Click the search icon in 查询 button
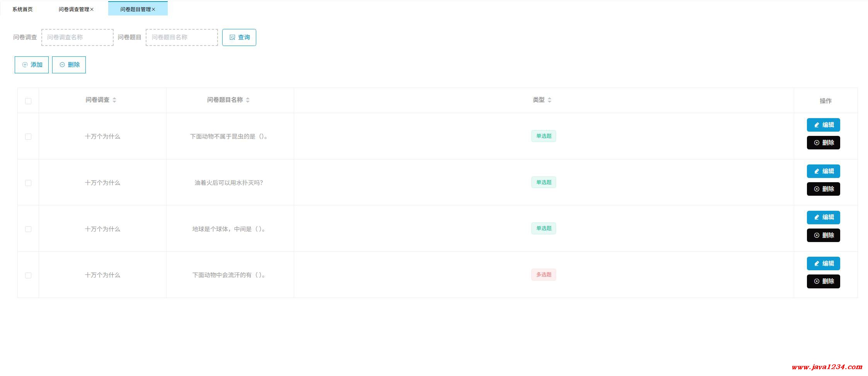This screenshot has width=868, height=376. 232,37
